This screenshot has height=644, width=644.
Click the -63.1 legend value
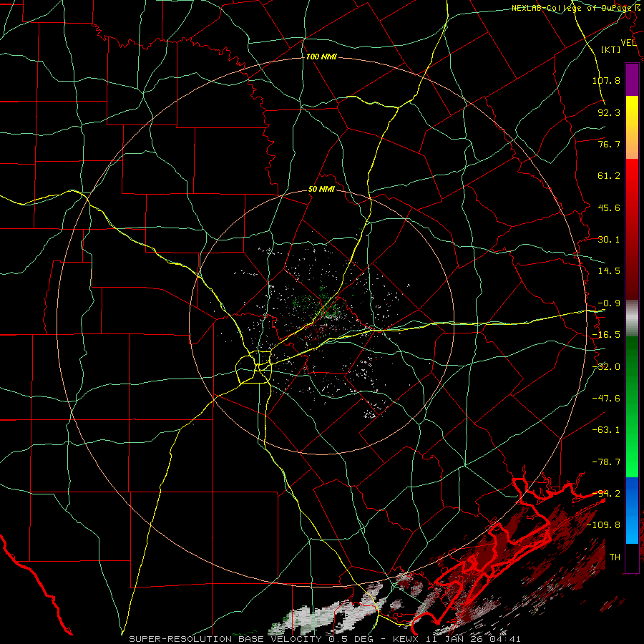606,430
